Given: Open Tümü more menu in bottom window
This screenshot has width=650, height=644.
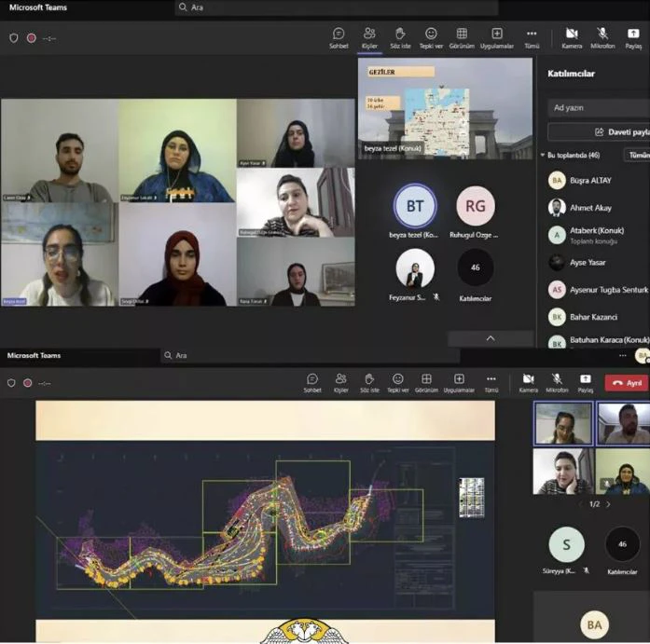Looking at the screenshot, I should (491, 383).
